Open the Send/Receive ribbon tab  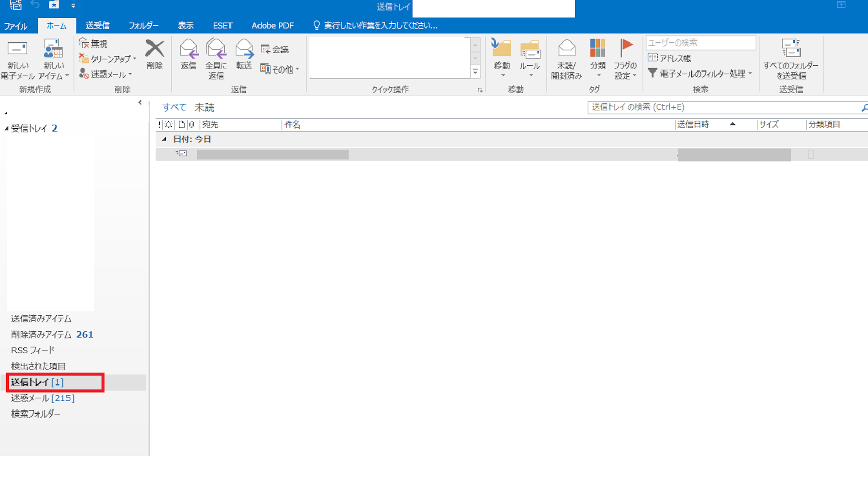click(97, 25)
